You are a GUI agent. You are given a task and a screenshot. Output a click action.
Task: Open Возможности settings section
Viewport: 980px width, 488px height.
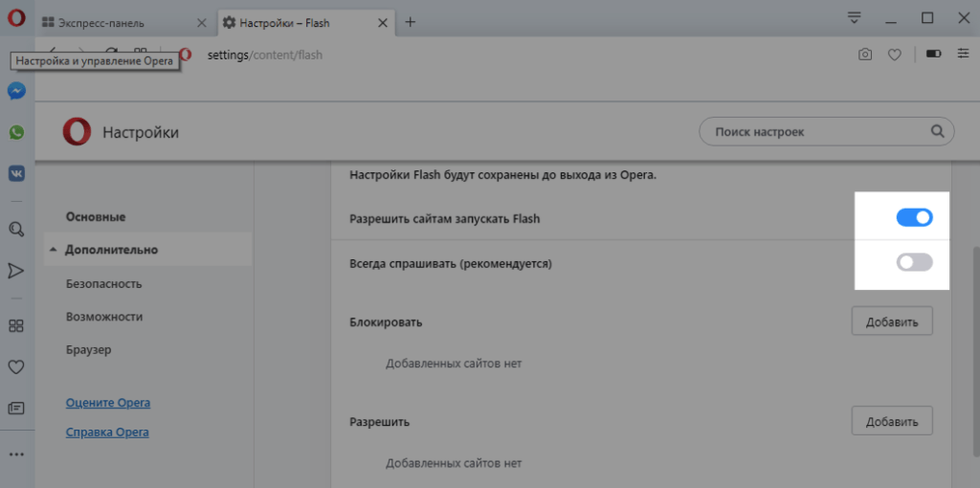pos(104,317)
